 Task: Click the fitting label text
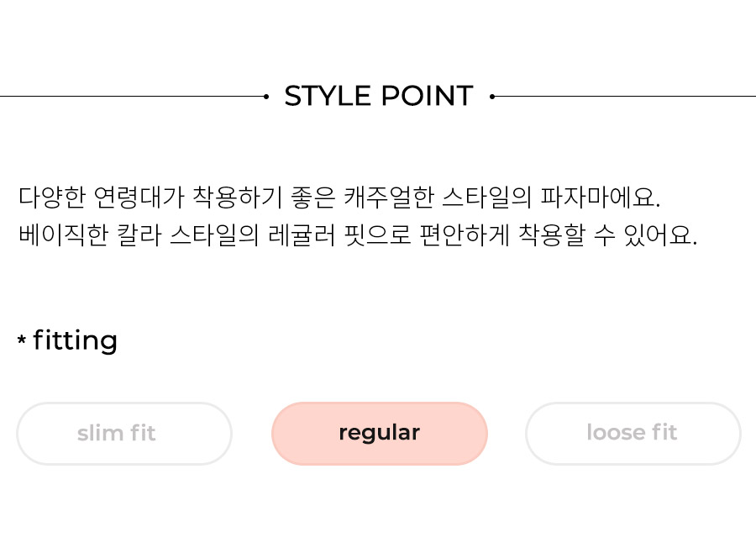76,341
